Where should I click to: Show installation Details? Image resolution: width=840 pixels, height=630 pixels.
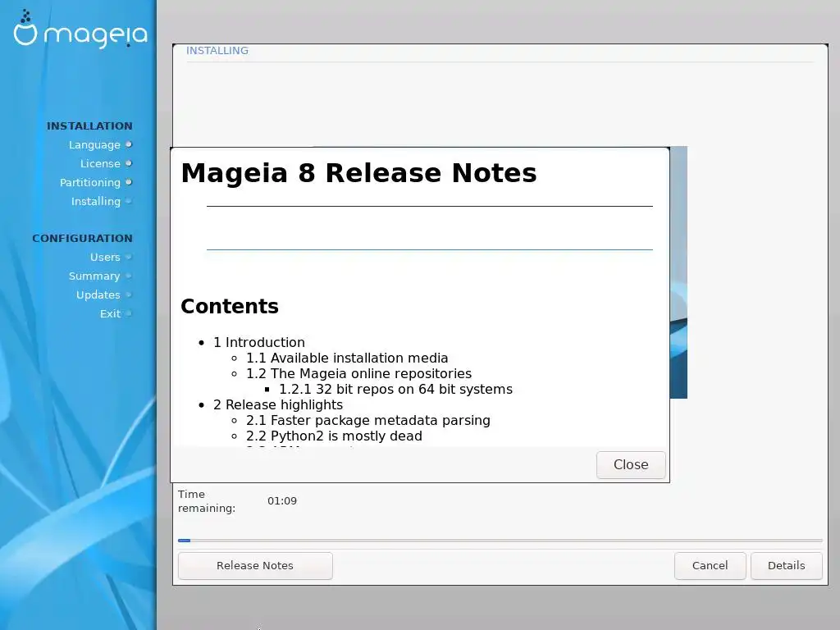[x=786, y=566]
